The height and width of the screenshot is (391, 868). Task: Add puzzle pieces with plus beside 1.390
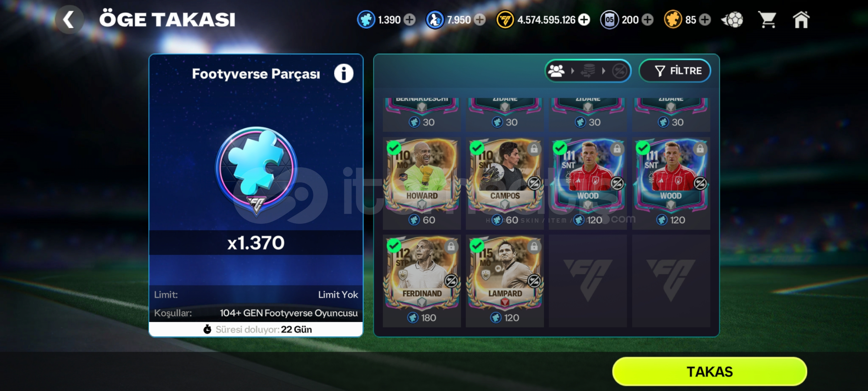[x=409, y=20]
